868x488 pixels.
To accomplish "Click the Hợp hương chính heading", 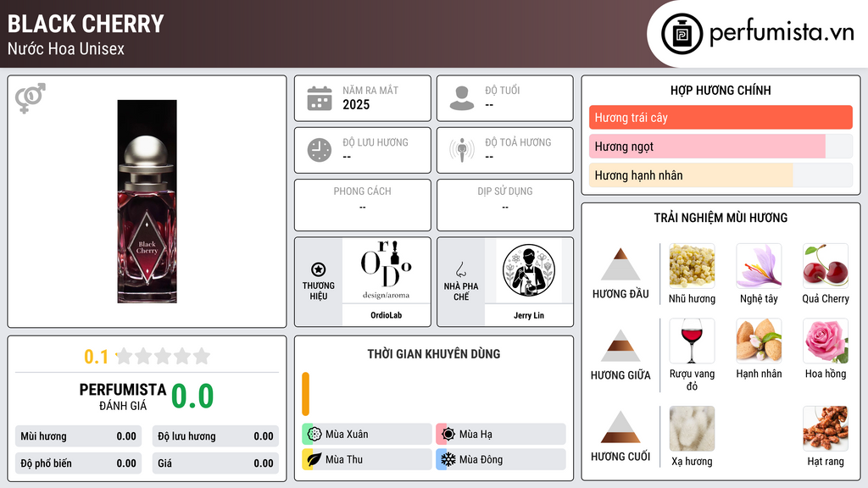I will pos(721,90).
